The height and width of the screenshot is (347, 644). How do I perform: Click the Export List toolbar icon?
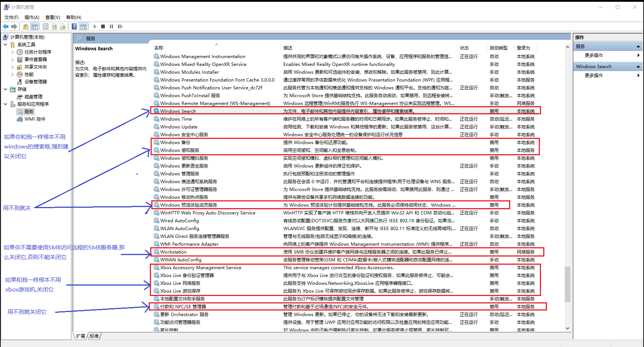63,26
